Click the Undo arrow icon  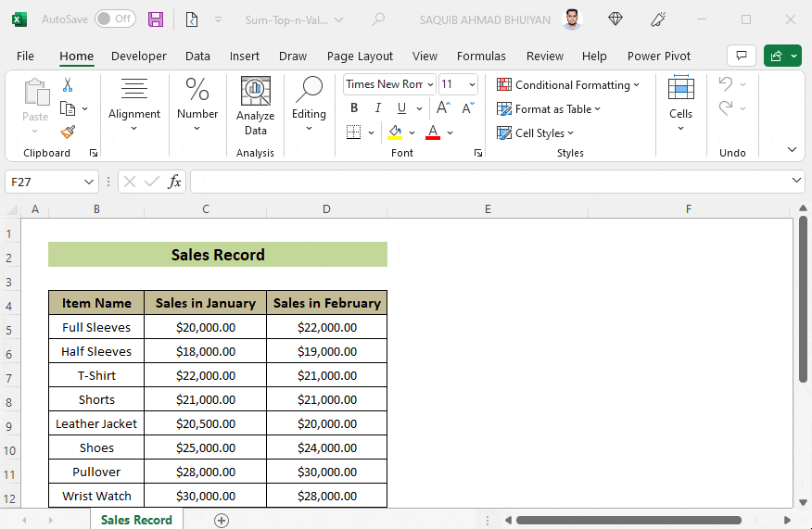pyautogui.click(x=726, y=84)
